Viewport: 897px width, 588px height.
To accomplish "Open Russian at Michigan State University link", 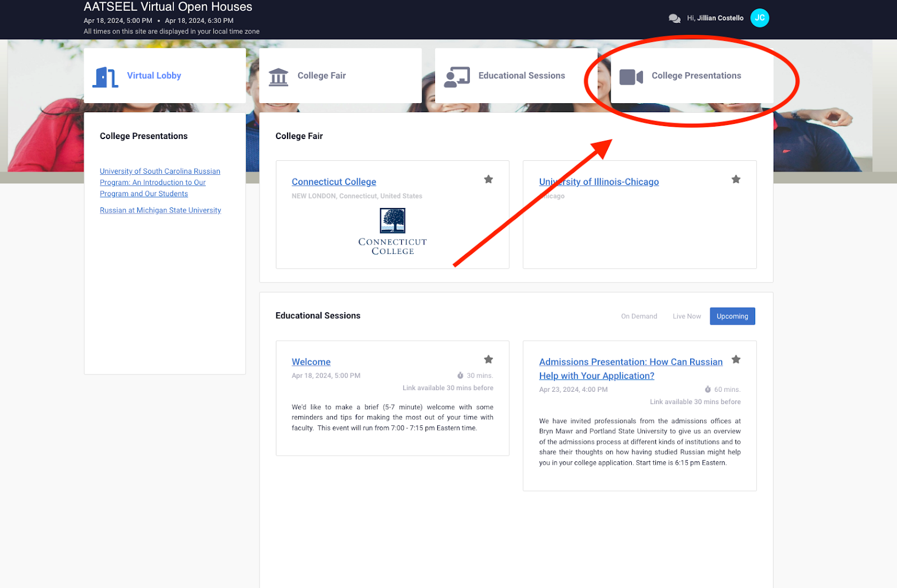I will pos(160,210).
